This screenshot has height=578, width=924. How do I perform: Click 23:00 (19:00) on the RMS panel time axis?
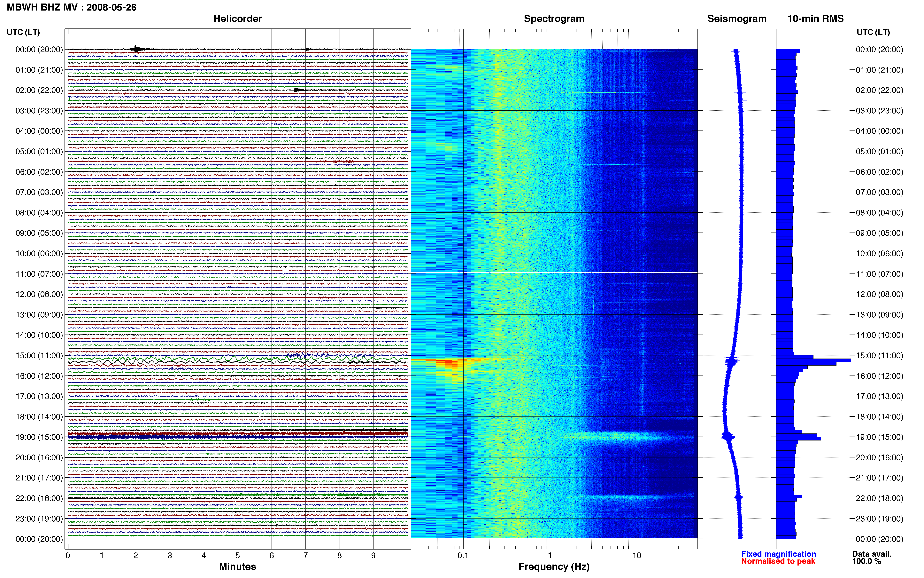tap(879, 519)
